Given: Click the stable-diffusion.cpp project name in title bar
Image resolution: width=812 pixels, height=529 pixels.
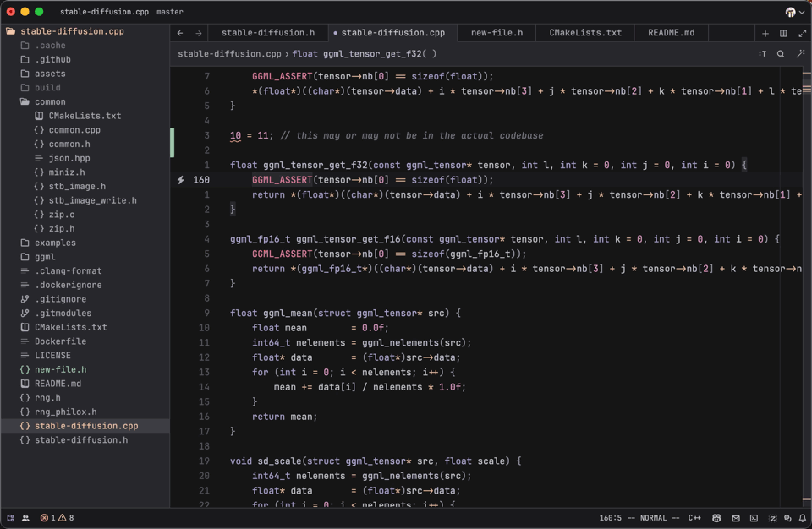Looking at the screenshot, I should (104, 12).
